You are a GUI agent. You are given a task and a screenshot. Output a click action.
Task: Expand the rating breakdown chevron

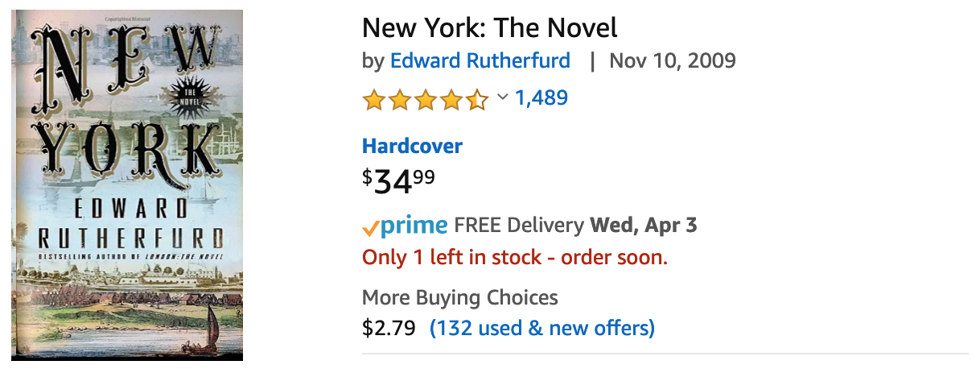point(502,97)
